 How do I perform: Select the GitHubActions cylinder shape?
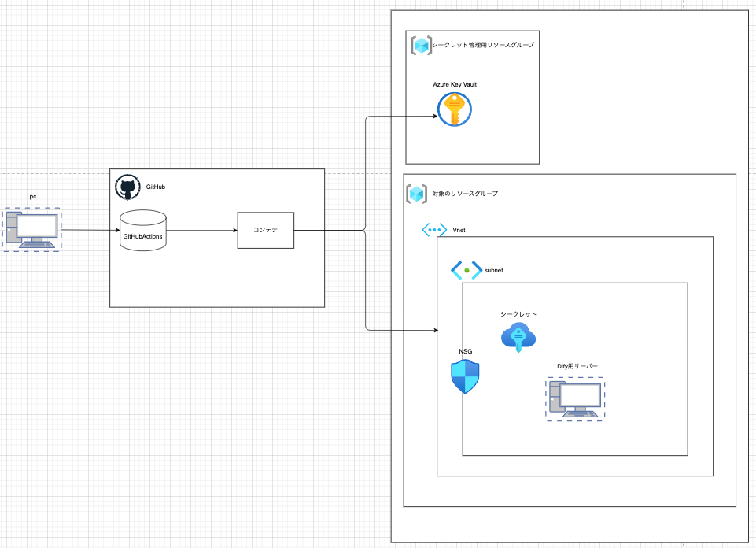(x=142, y=230)
